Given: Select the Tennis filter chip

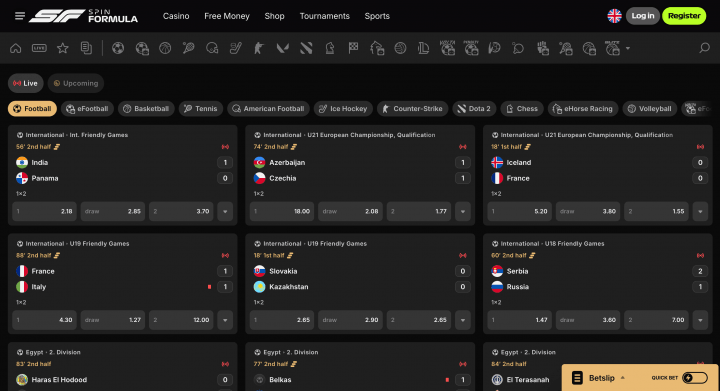Looking at the screenshot, I should tap(201, 109).
